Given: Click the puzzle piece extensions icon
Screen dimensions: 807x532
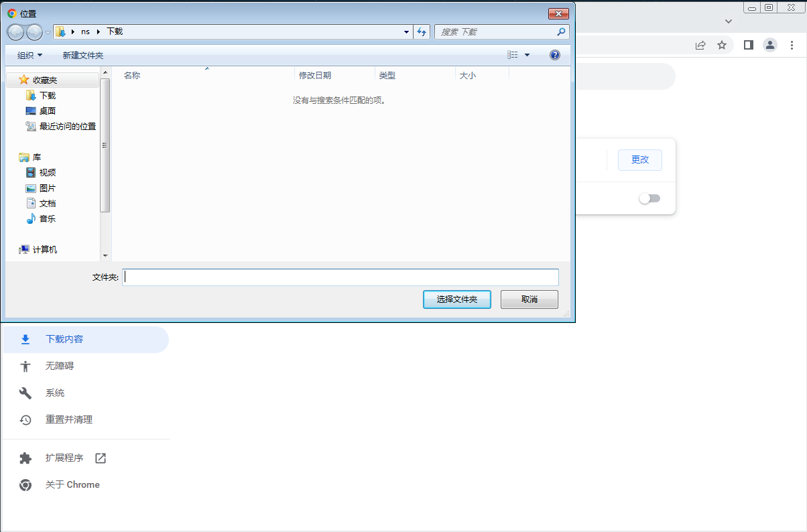Looking at the screenshot, I should click(x=25, y=458).
